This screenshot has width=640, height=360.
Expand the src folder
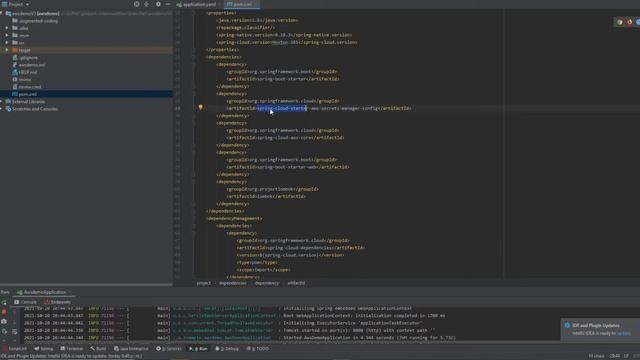tap(7, 43)
